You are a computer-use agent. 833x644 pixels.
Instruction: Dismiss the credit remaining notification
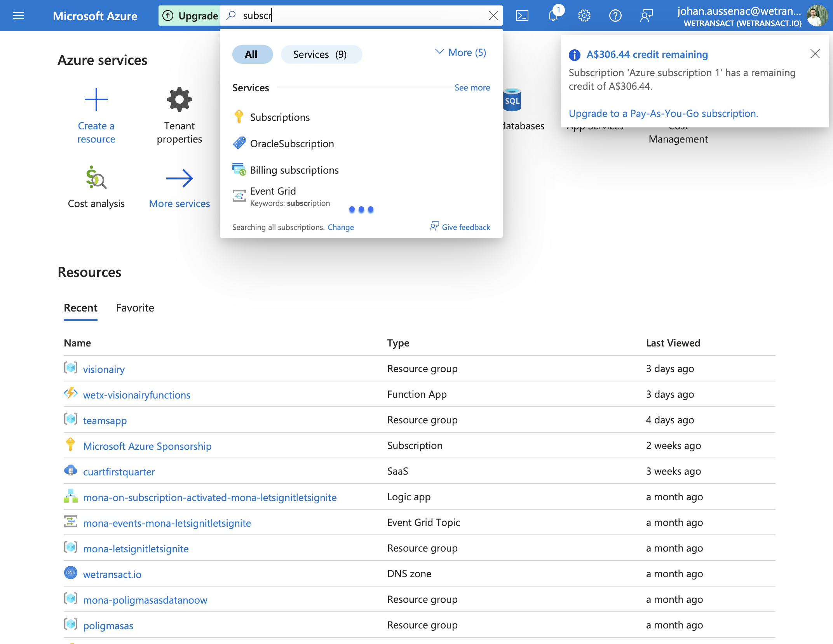tap(815, 54)
